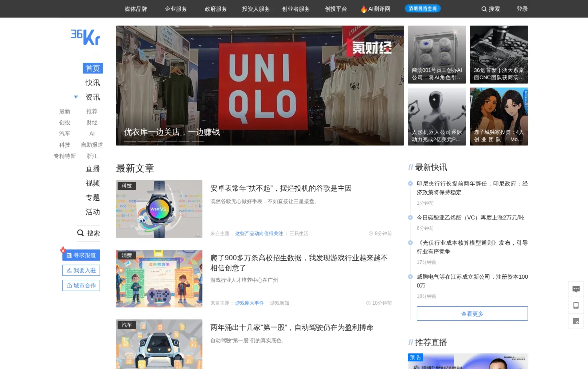Select 首页 in the sidebar
This screenshot has height=369, width=588.
93,68
